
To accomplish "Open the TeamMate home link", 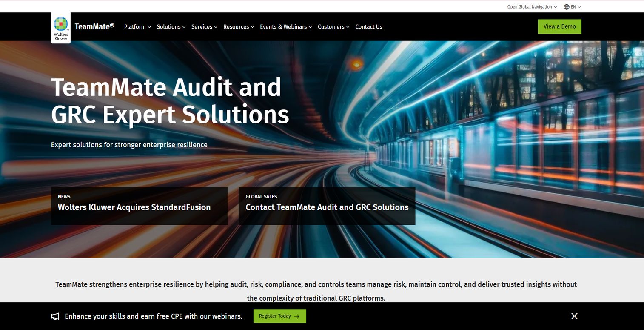I will point(94,26).
